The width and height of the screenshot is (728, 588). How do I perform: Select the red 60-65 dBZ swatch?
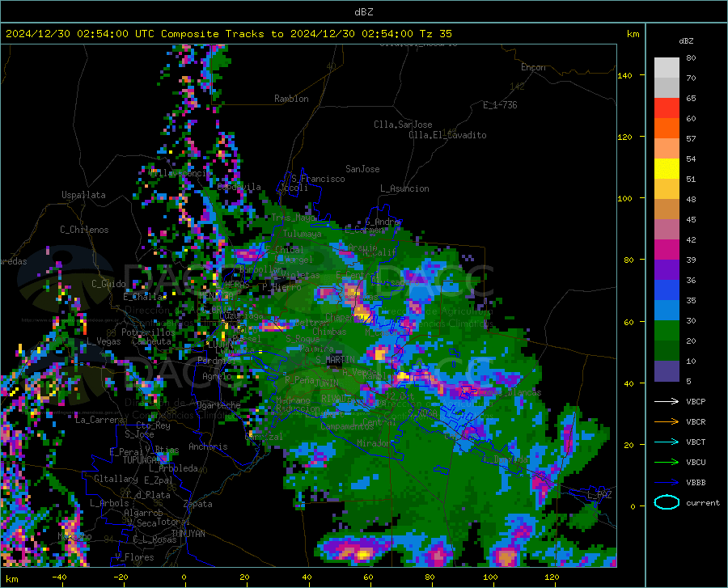click(667, 108)
